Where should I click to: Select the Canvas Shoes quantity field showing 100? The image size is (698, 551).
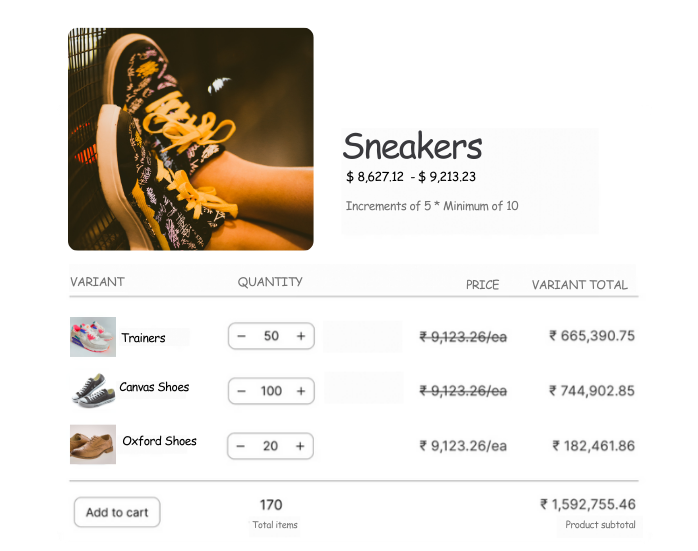(x=271, y=391)
